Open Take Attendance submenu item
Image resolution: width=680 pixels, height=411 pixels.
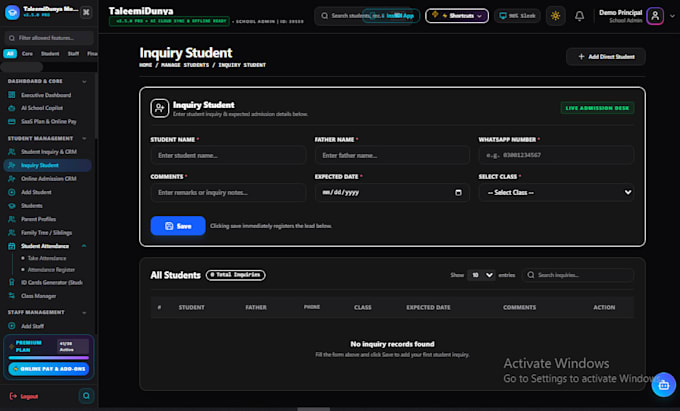tap(47, 258)
